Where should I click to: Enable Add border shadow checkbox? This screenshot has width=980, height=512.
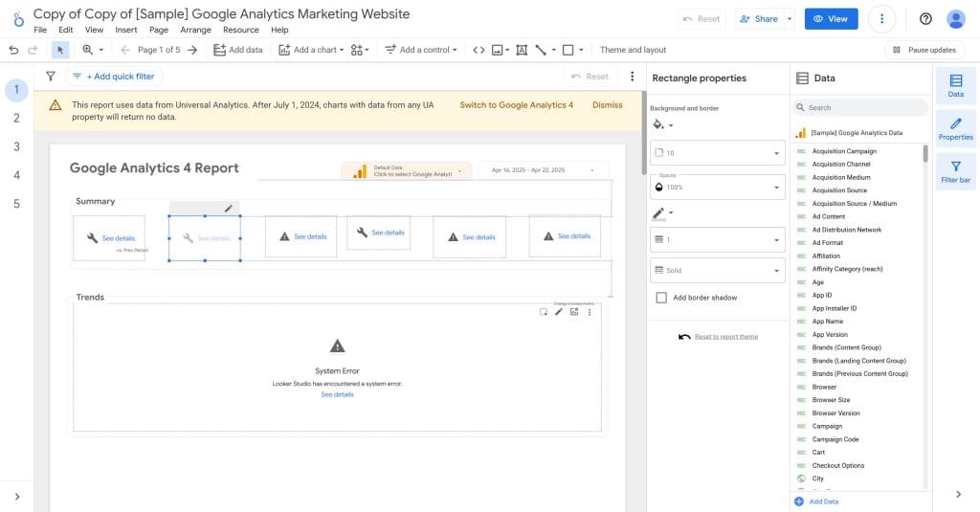tap(661, 298)
